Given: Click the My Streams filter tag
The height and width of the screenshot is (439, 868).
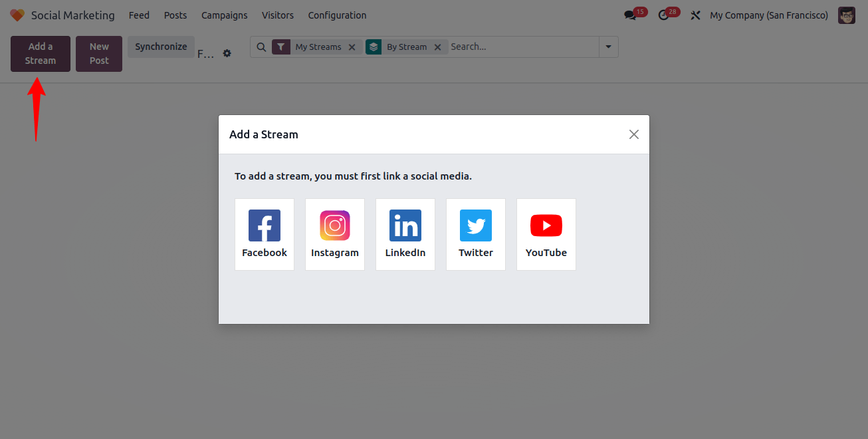Looking at the screenshot, I should click(x=318, y=47).
